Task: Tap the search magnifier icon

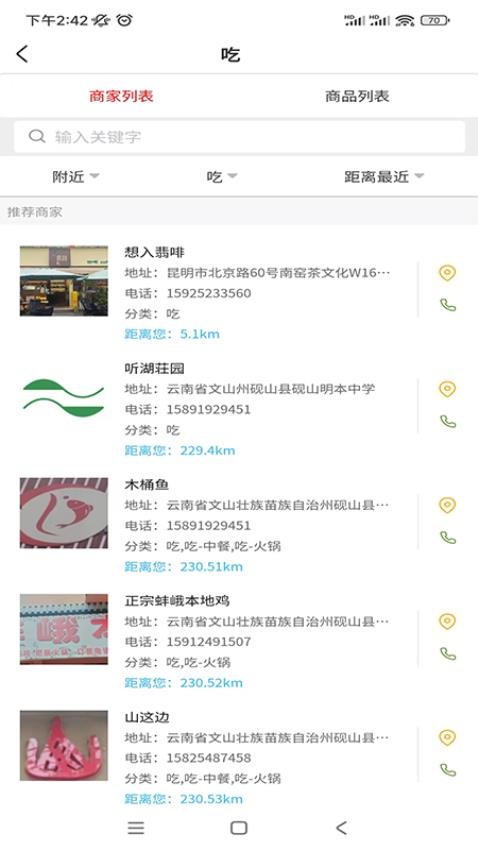Action: 37,136
